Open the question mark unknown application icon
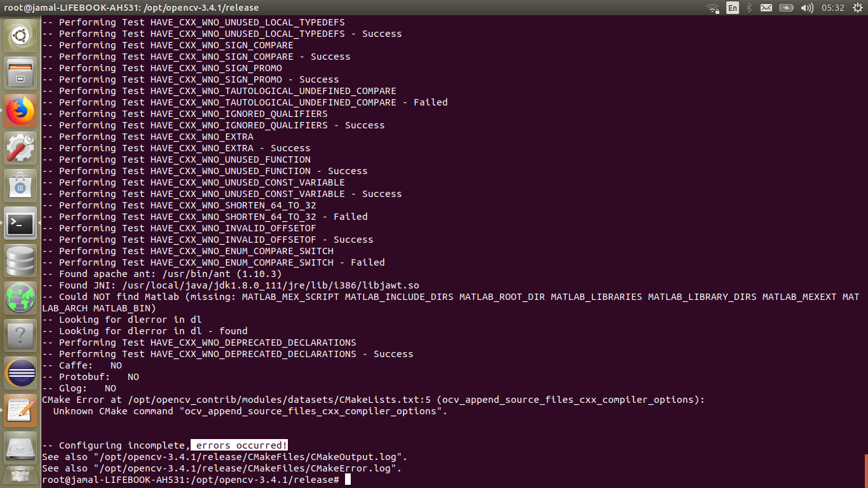 21,335
